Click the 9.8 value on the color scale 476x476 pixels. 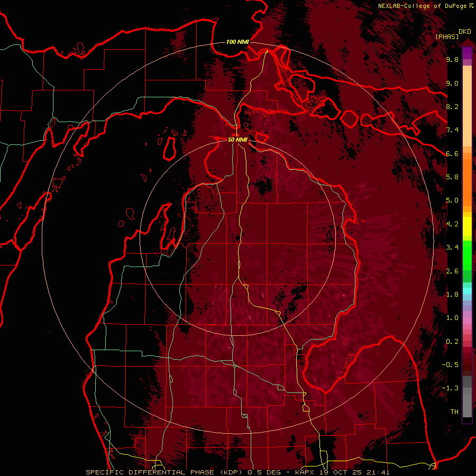452,60
